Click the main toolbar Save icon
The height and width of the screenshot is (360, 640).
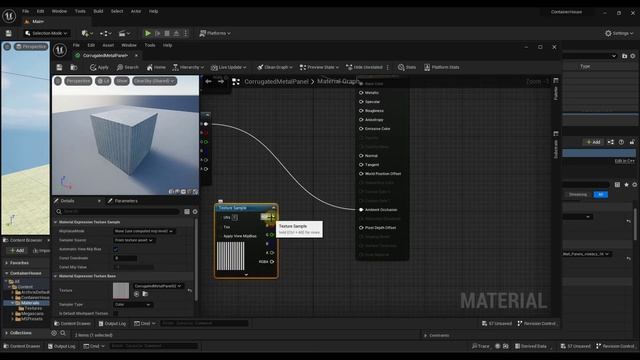[x=9, y=33]
